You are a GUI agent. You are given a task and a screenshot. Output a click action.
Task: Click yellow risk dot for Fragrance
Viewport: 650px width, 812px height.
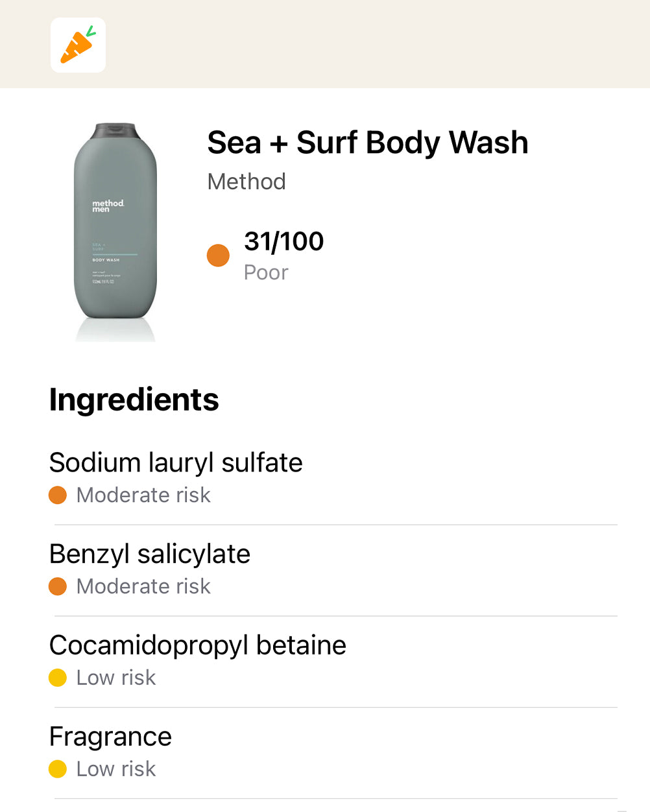[58, 769]
